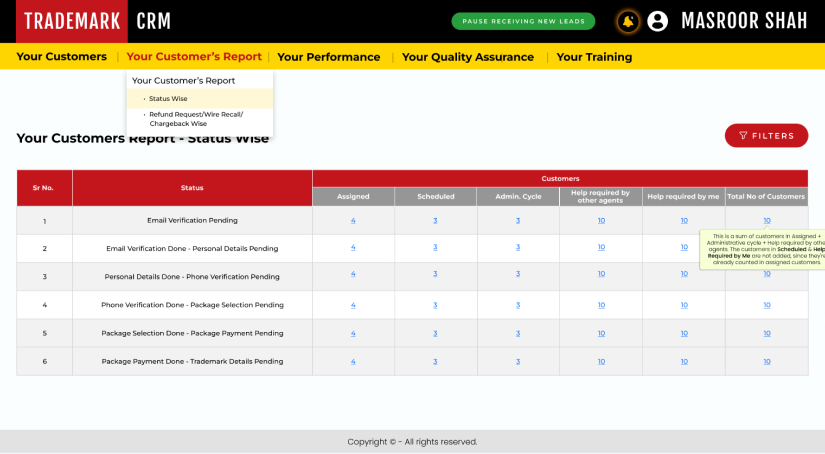Click Admin. Cycle count for Phone Verification Pending row
The image size is (825, 454).
(x=518, y=276)
